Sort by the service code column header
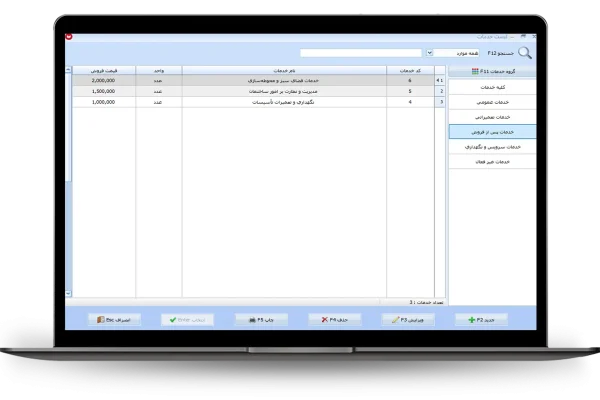 (410, 71)
